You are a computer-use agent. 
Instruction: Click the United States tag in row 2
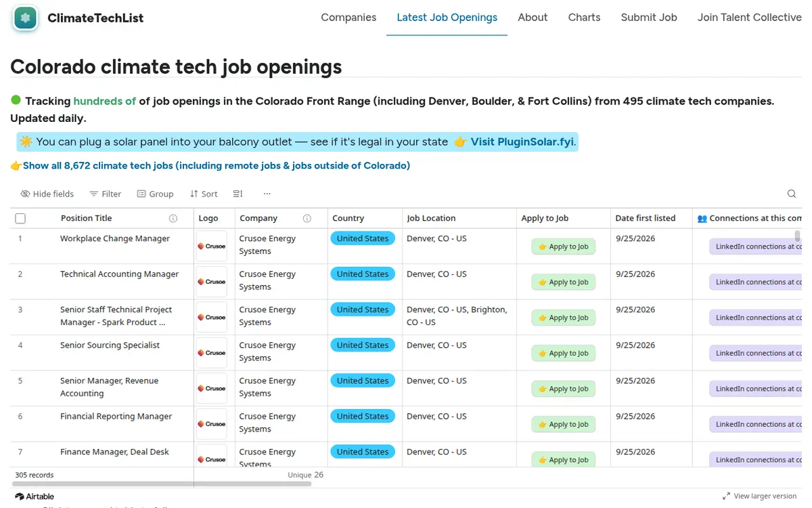(363, 274)
